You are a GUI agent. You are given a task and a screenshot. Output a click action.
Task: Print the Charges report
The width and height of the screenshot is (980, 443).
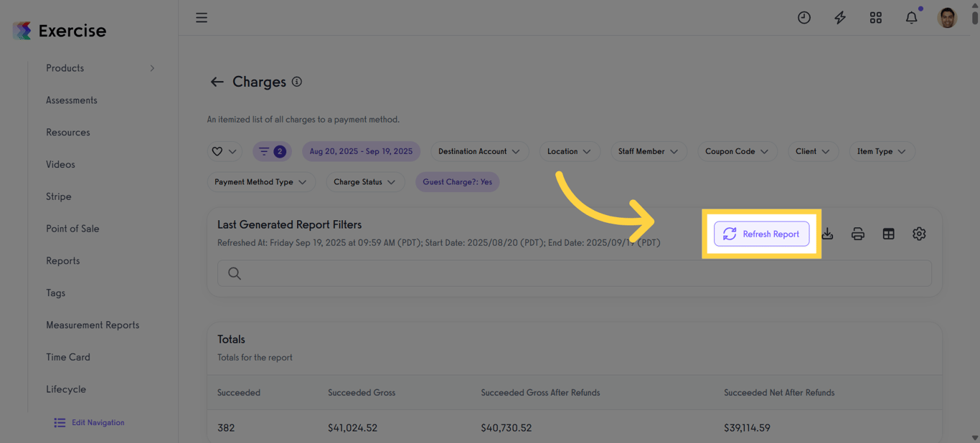click(858, 234)
